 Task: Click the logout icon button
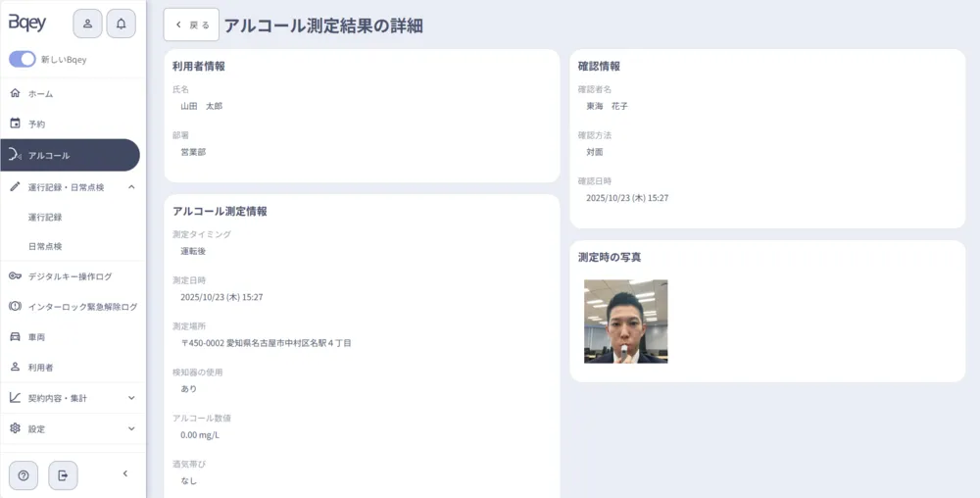pos(63,475)
